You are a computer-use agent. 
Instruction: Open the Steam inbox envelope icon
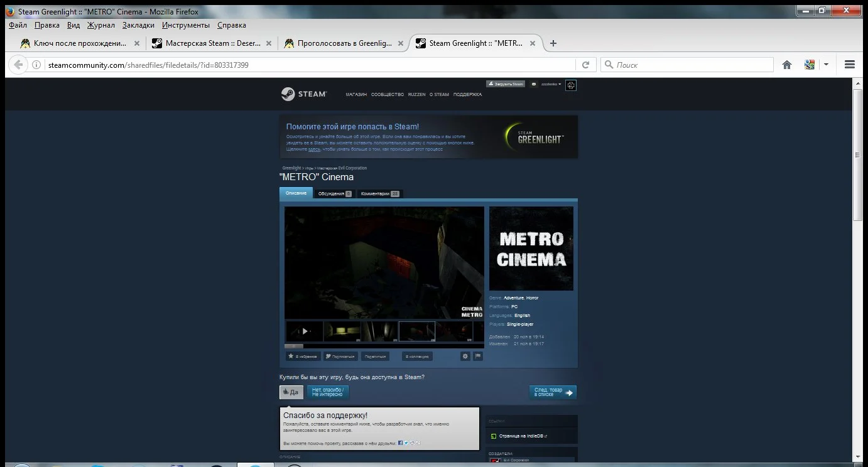pos(534,83)
